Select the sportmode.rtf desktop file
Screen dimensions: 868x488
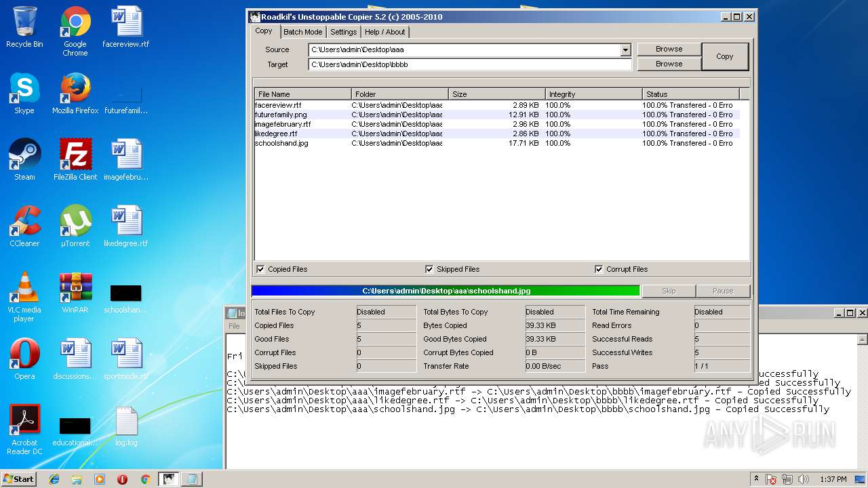click(126, 359)
